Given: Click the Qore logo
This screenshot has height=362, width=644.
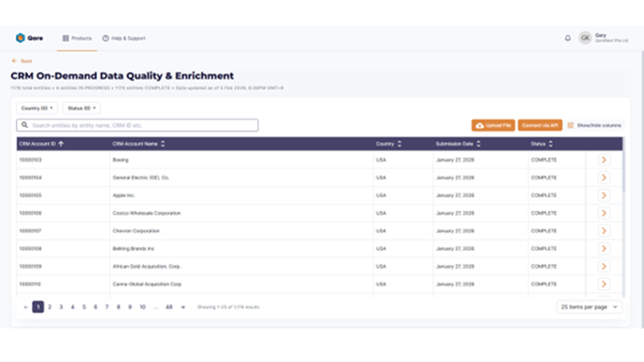Looking at the screenshot, I should [29, 38].
